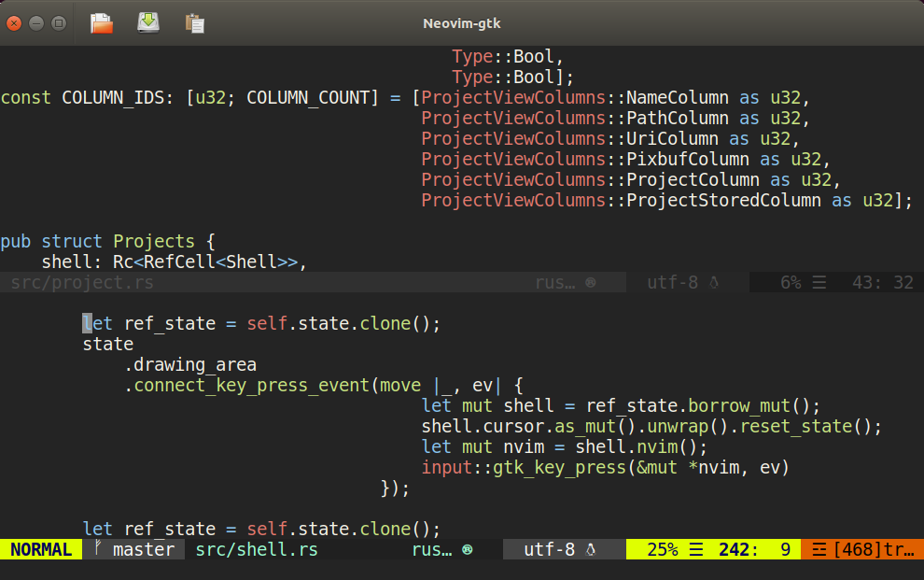Click the Open file folder icon
This screenshot has width=924, height=580.
[102, 22]
